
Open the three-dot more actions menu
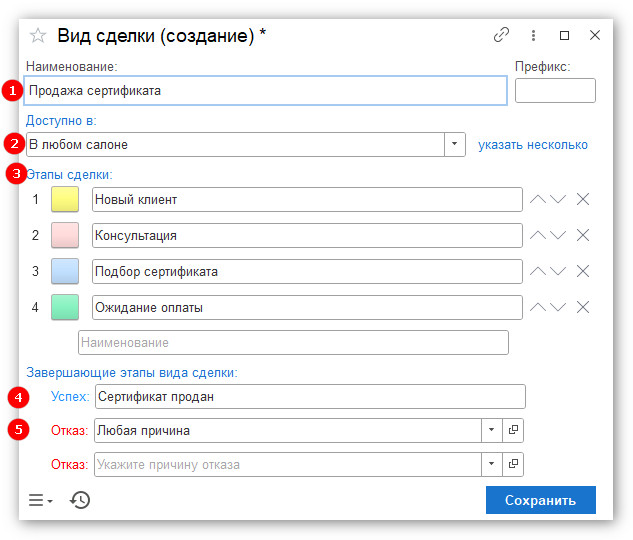coord(533,36)
